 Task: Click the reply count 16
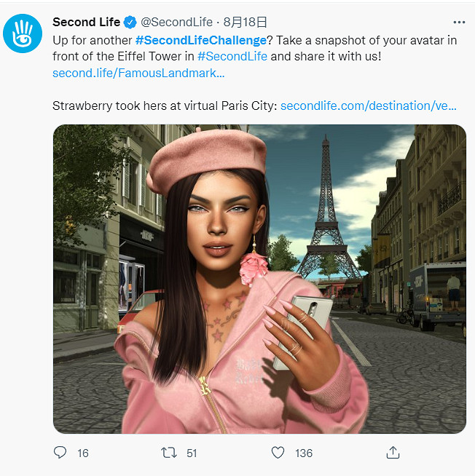tap(82, 453)
